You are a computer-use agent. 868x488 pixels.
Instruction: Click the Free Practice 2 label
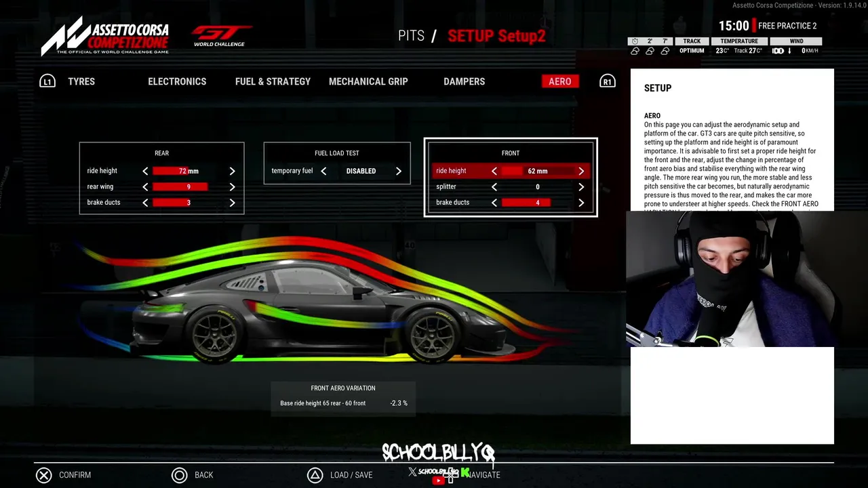click(x=787, y=26)
